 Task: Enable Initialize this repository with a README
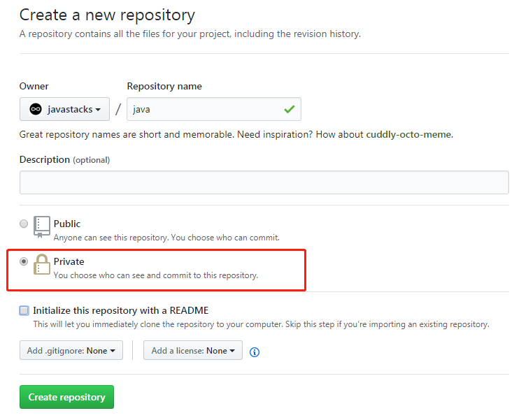24,310
